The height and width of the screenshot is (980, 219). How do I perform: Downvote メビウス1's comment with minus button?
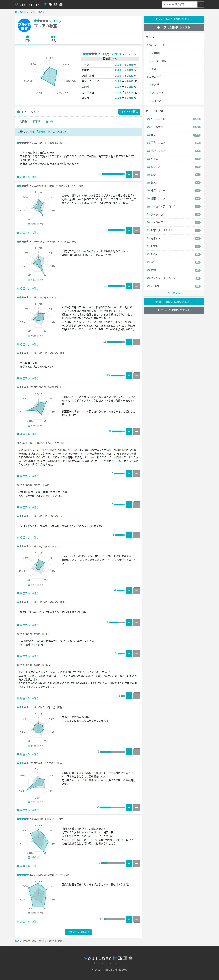click(x=136, y=230)
